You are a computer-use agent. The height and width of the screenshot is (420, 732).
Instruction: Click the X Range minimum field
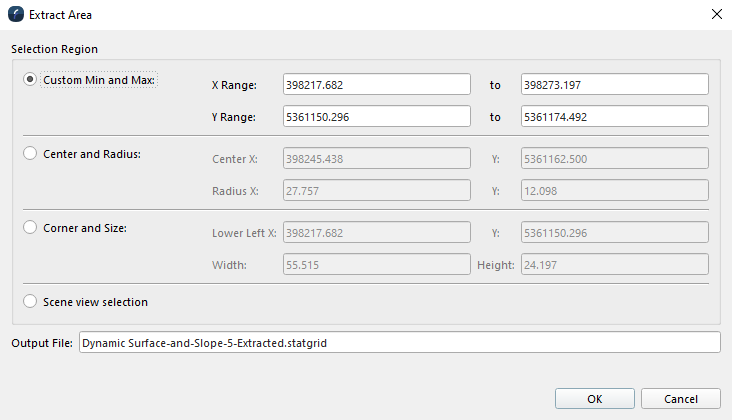376,85
